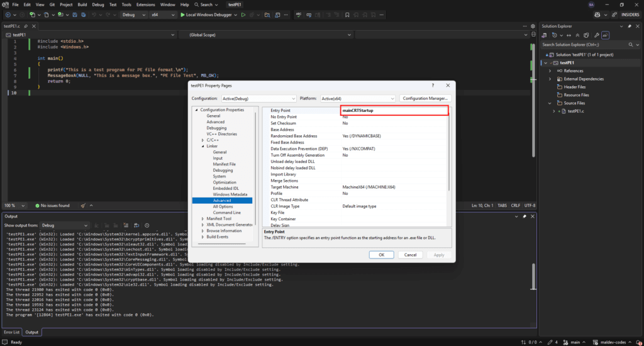
Task: Click the code cleanup broom icon
Action: [84, 206]
